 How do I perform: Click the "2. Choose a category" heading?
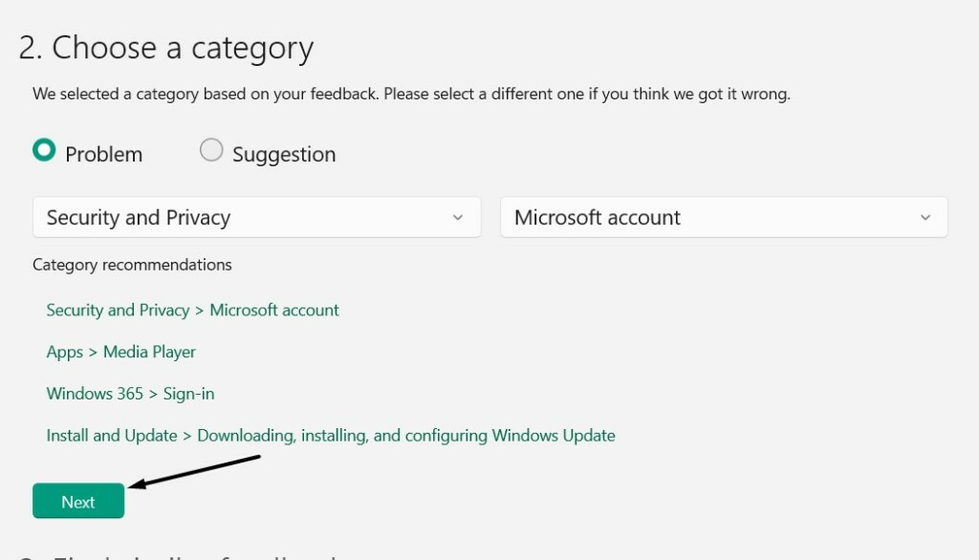166,48
